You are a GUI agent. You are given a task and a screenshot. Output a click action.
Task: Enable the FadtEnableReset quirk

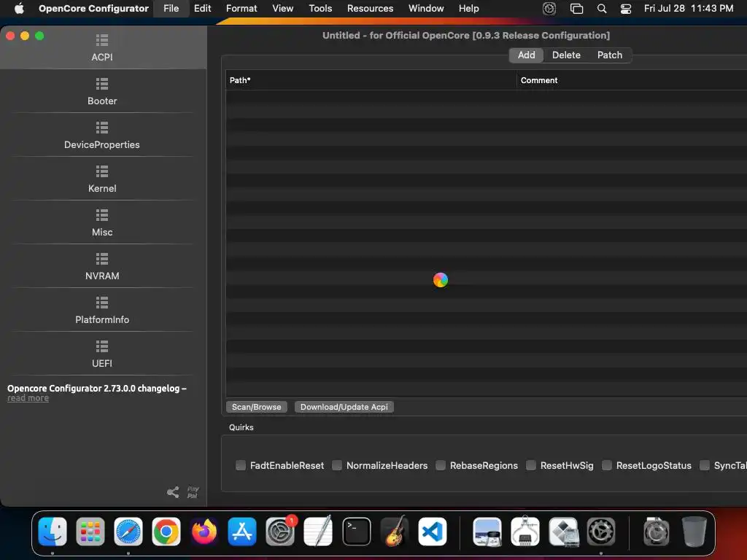(241, 465)
